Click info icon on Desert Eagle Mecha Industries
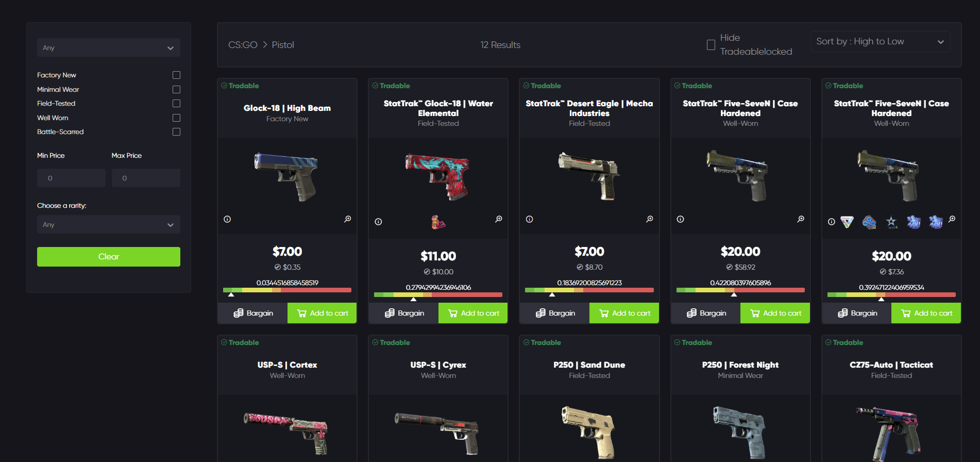Image resolution: width=980 pixels, height=462 pixels. (x=529, y=219)
